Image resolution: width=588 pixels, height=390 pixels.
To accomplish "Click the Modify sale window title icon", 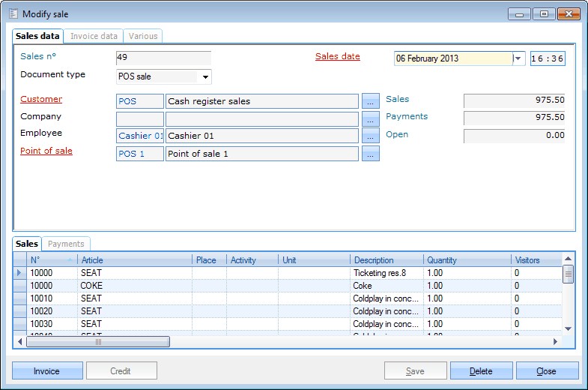I will (x=13, y=13).
